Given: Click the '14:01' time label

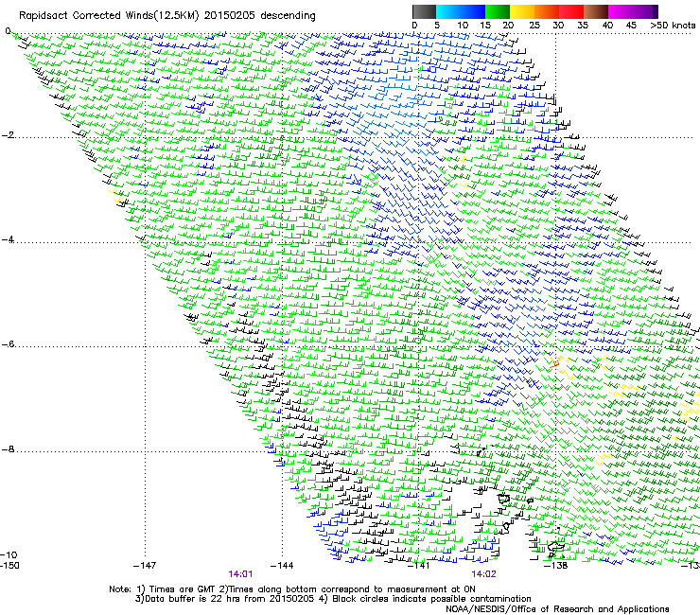Looking at the screenshot, I should 240,574.
